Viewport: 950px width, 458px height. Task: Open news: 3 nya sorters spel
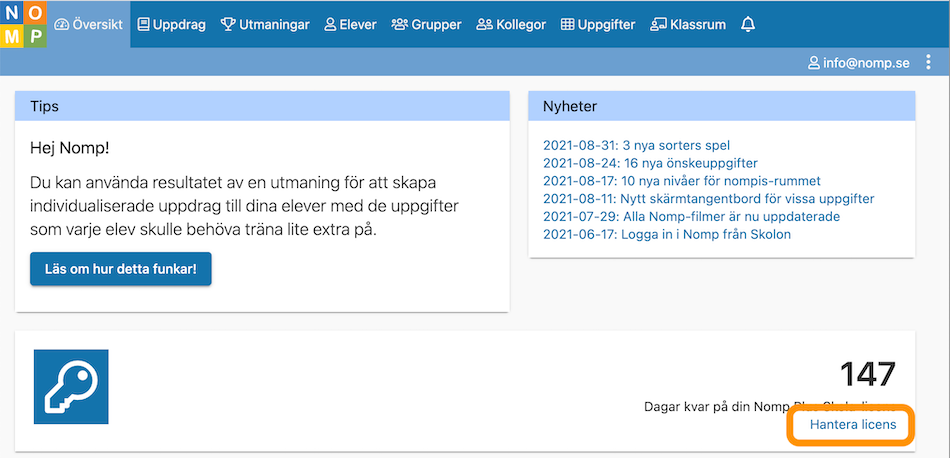636,145
